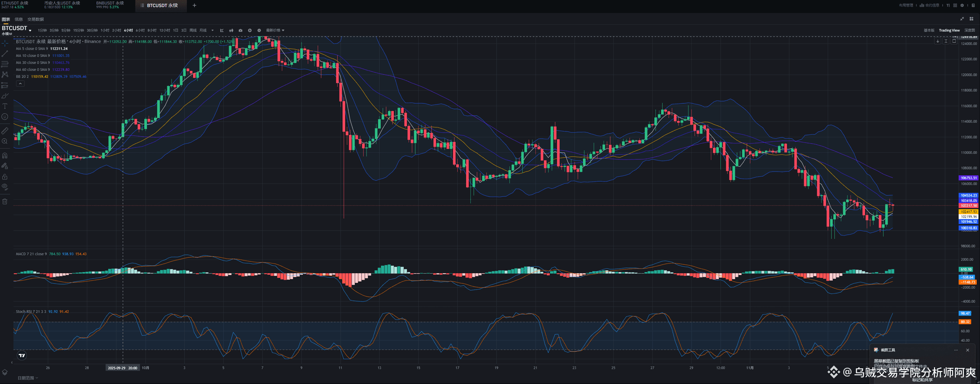Click the MACD 7 21 indicator legend
Screen dimensions: 980x384
click(x=51, y=254)
